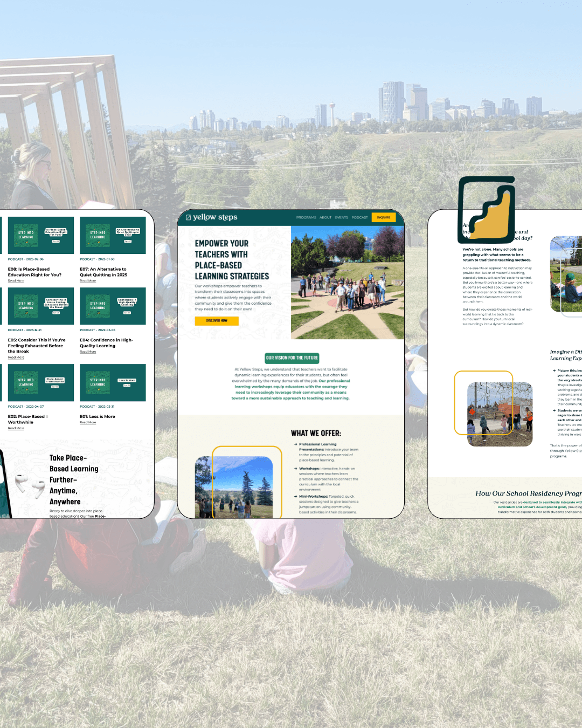The width and height of the screenshot is (582, 728).
Task: Click the title E07: An Alternative to Quiet Quitting in 2025
Action: click(x=103, y=272)
